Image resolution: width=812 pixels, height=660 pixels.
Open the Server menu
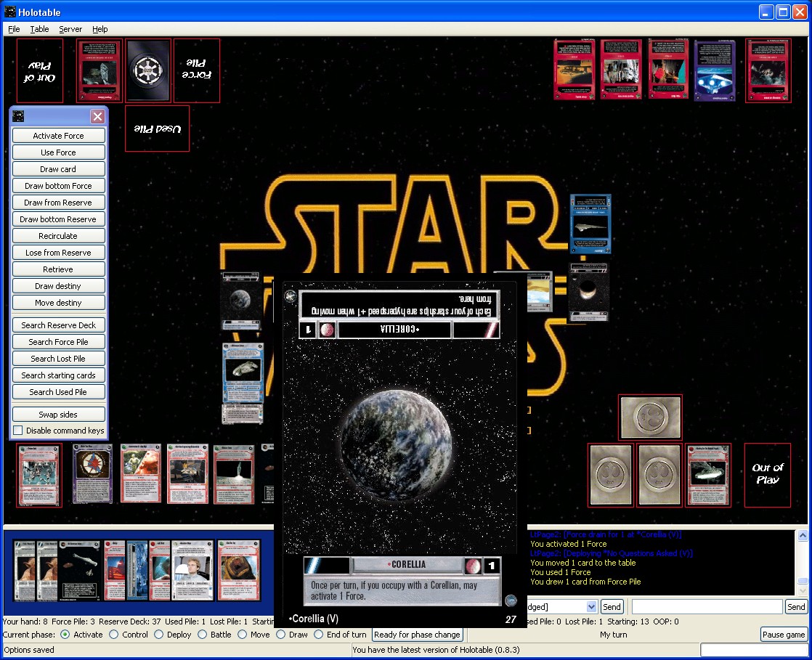click(x=70, y=29)
